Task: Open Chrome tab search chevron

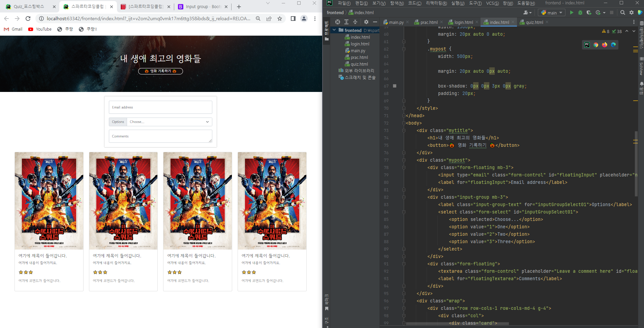Action: point(268,3)
